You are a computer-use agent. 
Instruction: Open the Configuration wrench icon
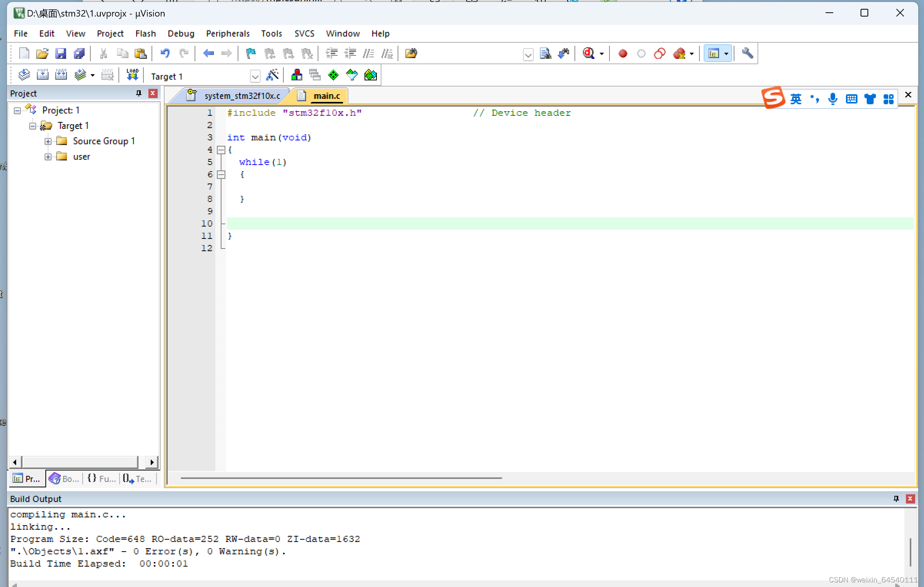click(x=747, y=53)
